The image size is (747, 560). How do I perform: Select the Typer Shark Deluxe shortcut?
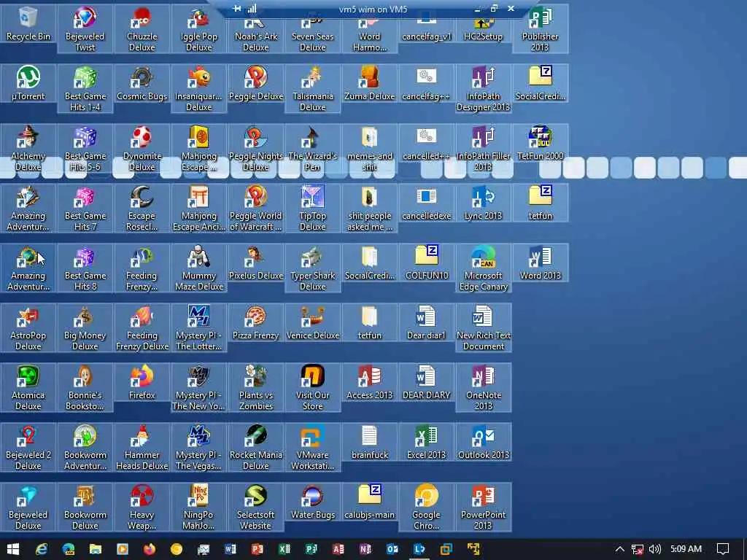click(x=312, y=268)
